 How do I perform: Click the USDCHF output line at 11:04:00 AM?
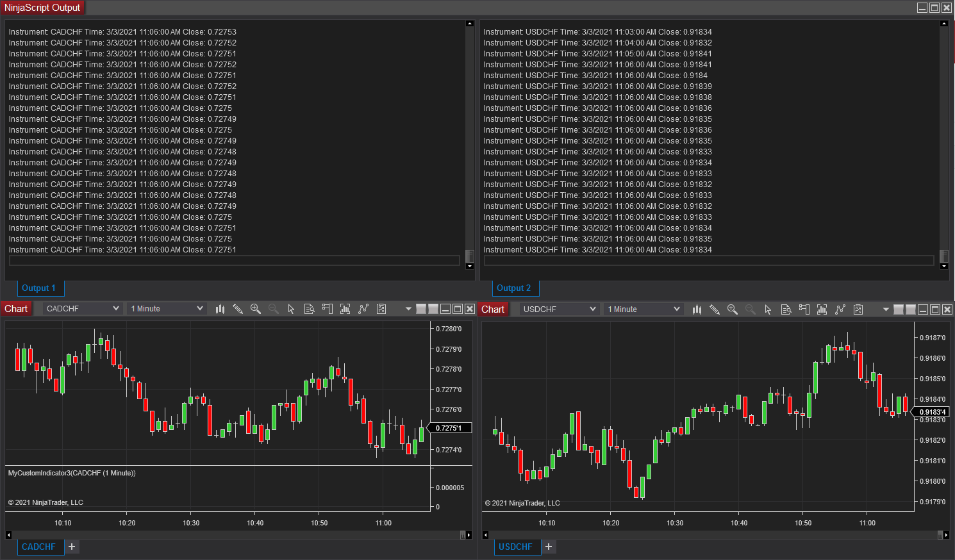click(x=598, y=43)
